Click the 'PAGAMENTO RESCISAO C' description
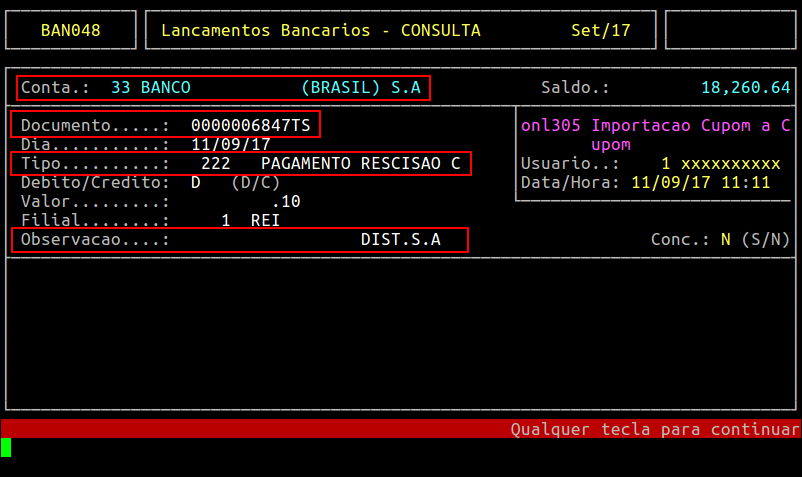Image resolution: width=802 pixels, height=477 pixels. coord(361,163)
